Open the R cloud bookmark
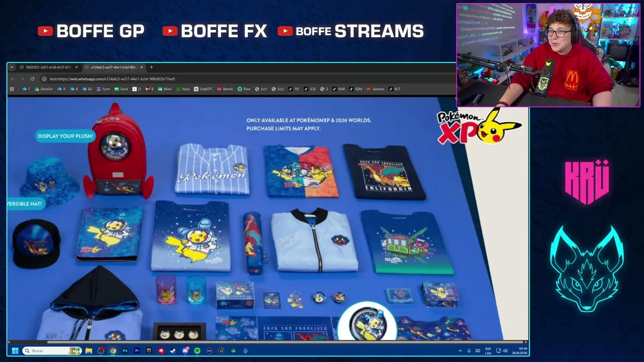The width and height of the screenshot is (644, 362). [x=61, y=89]
